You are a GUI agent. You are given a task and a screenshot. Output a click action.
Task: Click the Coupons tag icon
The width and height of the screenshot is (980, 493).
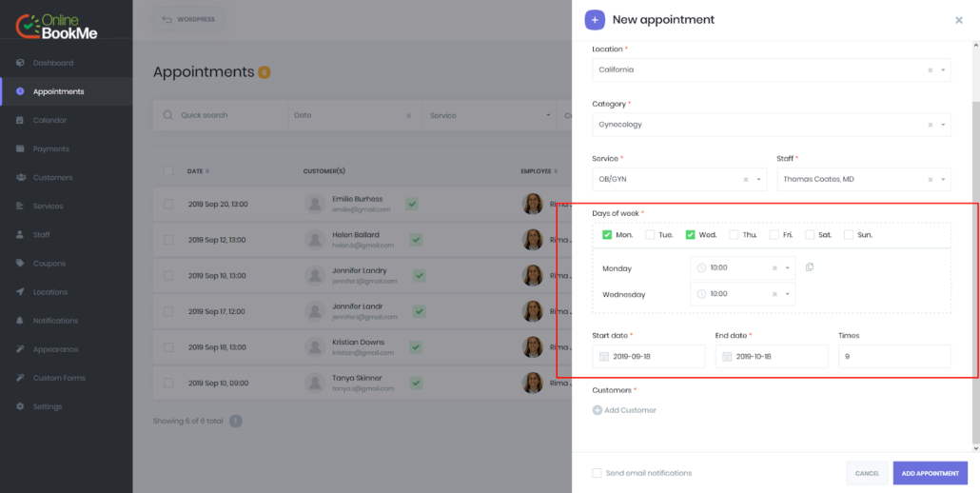tap(20, 264)
